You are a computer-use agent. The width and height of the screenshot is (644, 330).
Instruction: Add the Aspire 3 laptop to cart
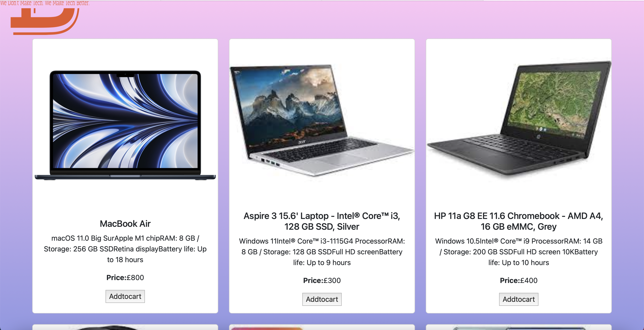coord(322,299)
